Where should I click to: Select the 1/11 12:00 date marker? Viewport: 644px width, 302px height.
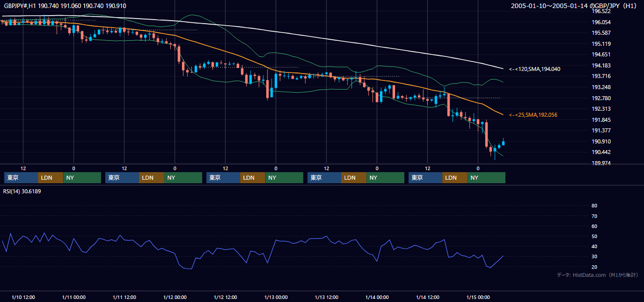click(124, 297)
